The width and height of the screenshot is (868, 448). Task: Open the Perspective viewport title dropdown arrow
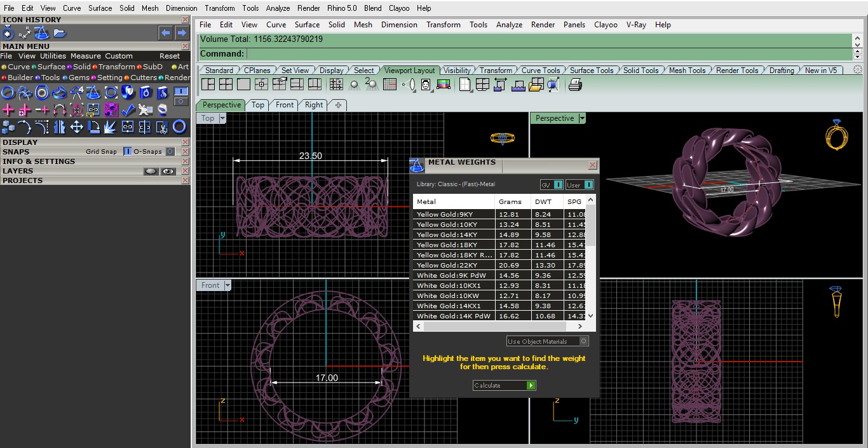coord(582,118)
